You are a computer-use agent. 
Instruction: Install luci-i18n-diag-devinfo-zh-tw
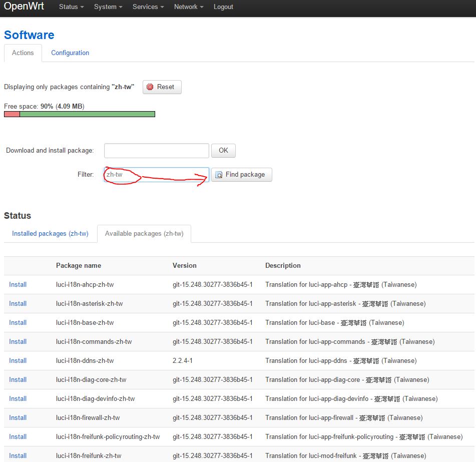pos(18,399)
